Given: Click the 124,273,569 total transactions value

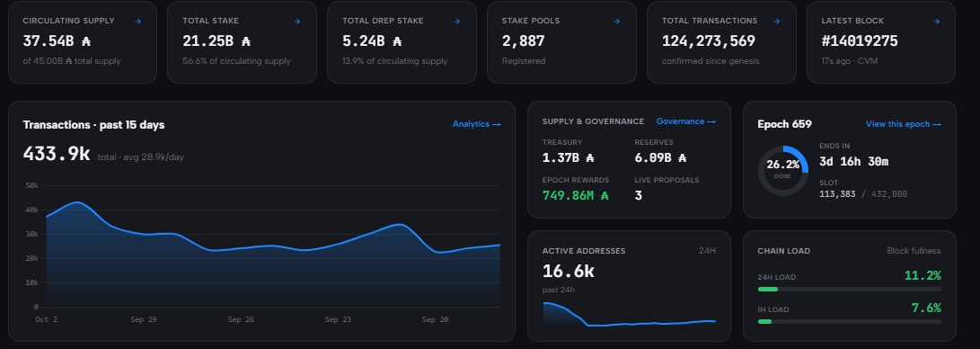Looking at the screenshot, I should [709, 41].
